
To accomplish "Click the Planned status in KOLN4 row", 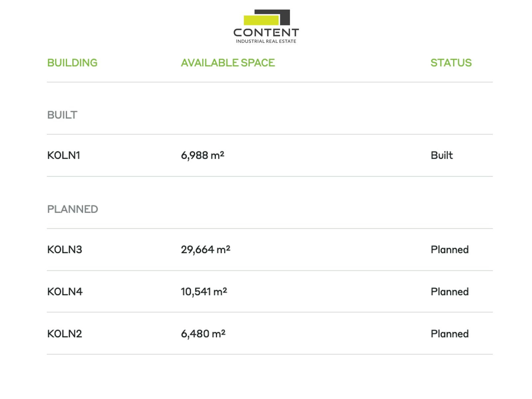I will (x=450, y=292).
